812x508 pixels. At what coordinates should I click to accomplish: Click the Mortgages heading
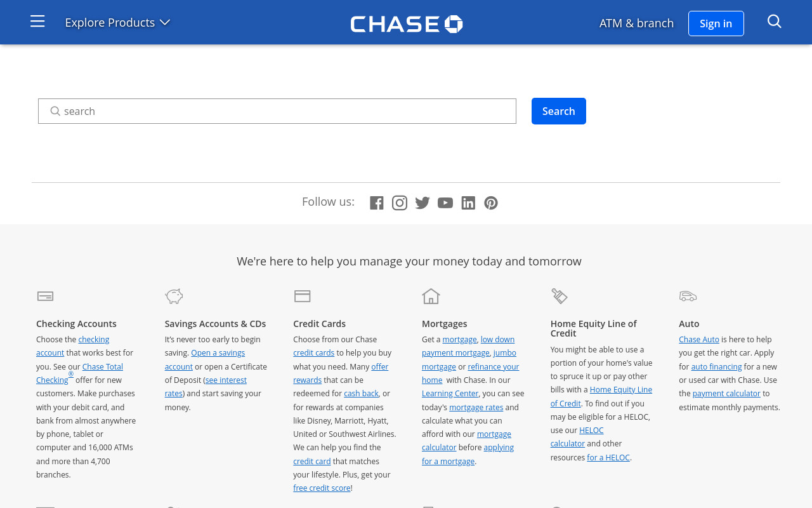pos(445,324)
